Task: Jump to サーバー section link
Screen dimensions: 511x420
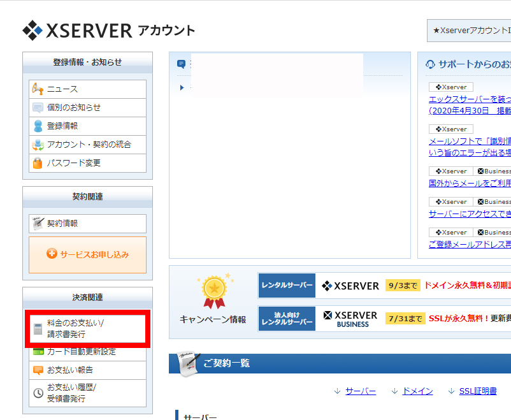Action: tap(360, 391)
